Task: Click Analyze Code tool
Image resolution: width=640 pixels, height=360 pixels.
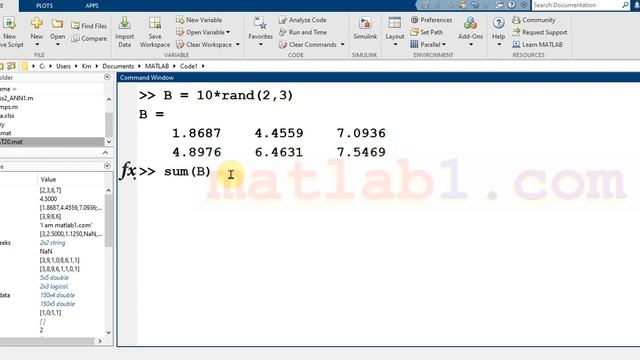Action: [302, 20]
